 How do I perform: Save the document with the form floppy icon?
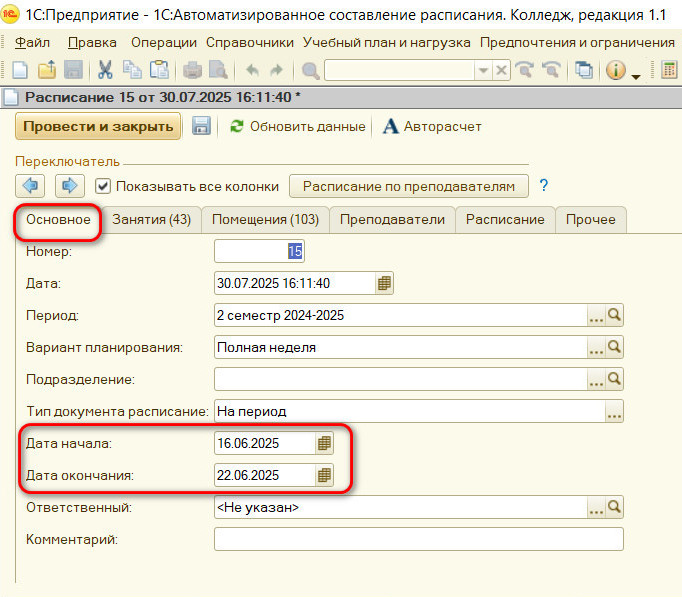(201, 126)
